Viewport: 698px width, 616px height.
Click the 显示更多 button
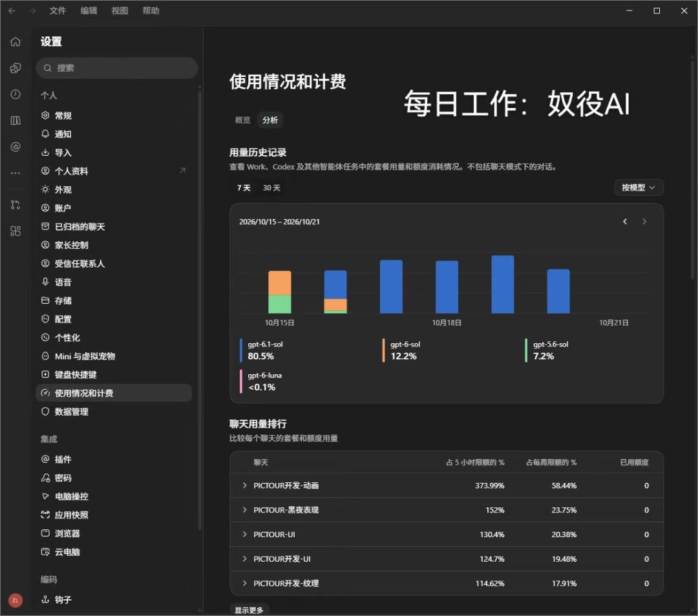click(x=249, y=610)
